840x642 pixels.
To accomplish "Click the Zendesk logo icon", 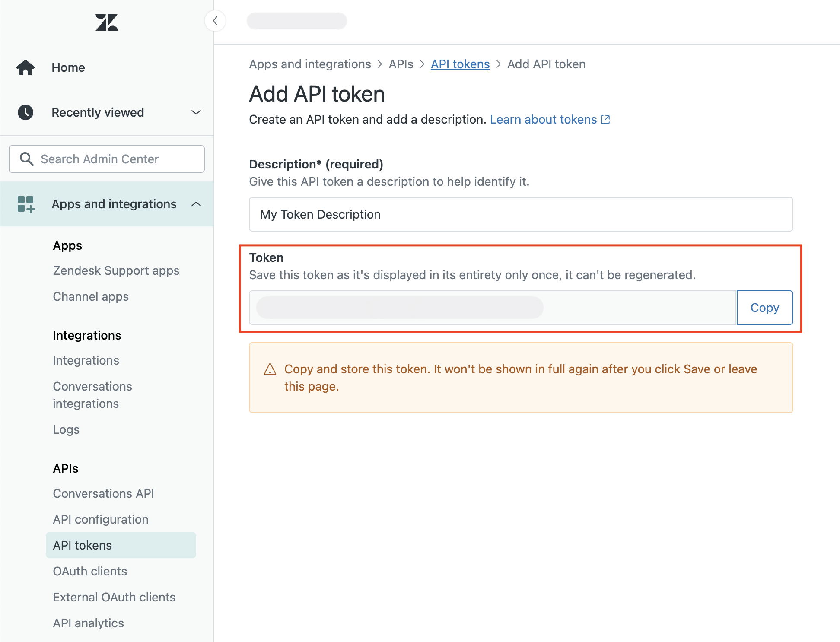I will click(x=106, y=22).
